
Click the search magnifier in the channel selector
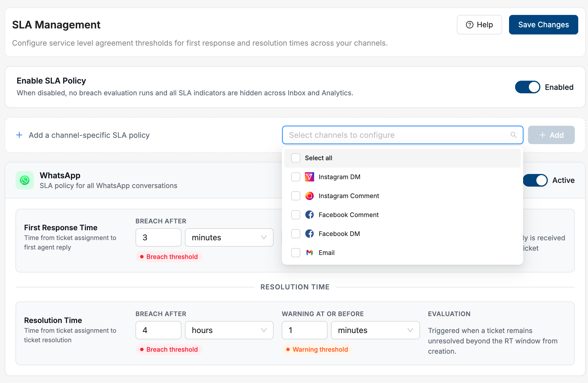tap(513, 135)
